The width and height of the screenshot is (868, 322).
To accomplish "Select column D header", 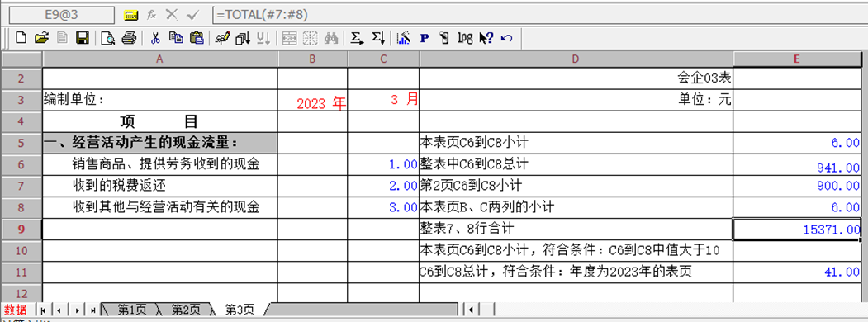I will click(576, 59).
